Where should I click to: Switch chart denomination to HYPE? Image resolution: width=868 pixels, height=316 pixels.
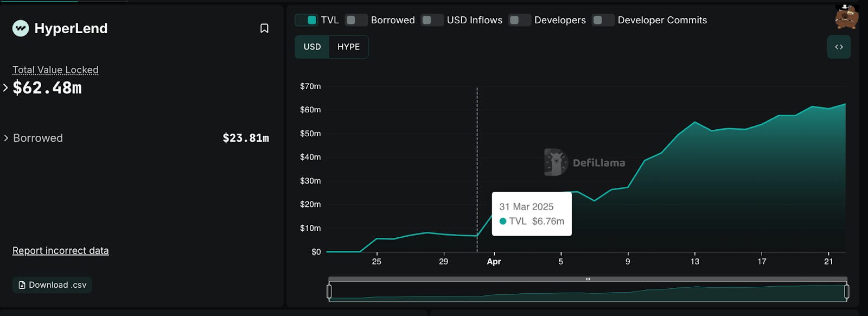click(348, 47)
